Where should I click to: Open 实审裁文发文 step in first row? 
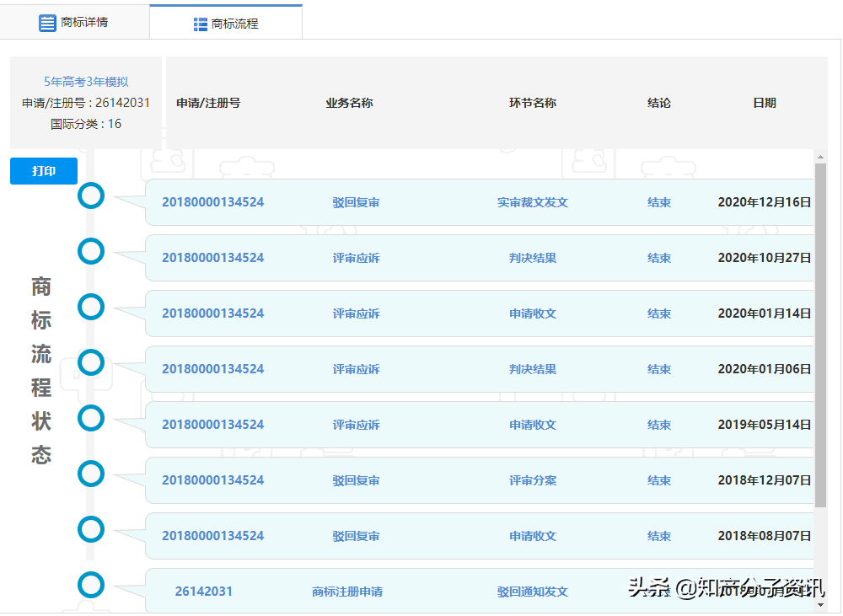click(532, 202)
